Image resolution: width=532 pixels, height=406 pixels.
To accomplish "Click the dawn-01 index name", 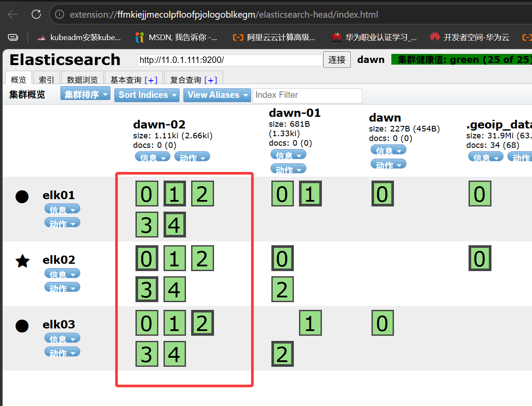I will click(x=295, y=113).
